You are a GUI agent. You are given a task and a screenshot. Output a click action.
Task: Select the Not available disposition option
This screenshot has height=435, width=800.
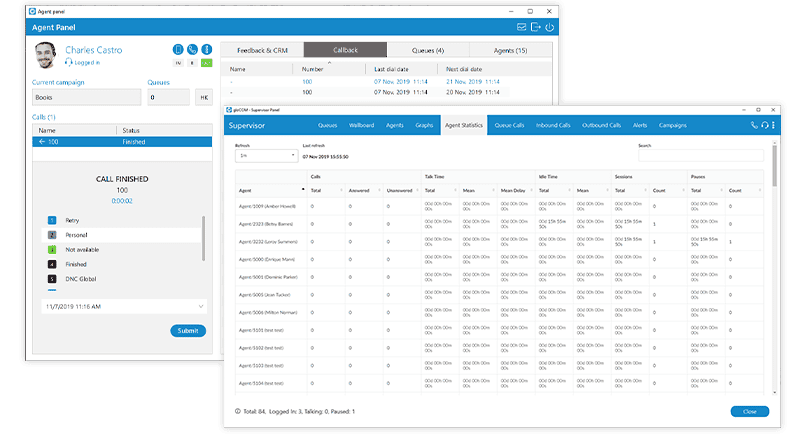point(87,248)
